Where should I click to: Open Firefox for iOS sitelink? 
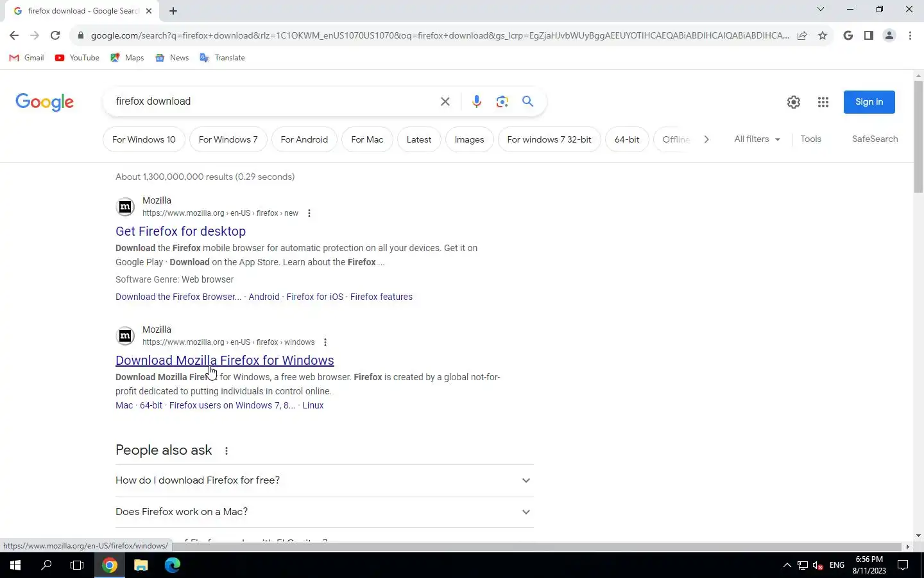point(314,297)
